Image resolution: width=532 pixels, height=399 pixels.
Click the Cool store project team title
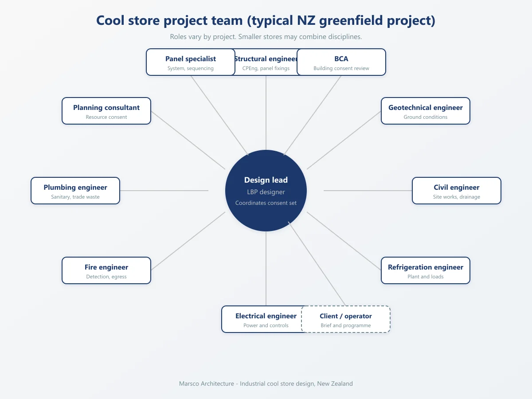(266, 20)
